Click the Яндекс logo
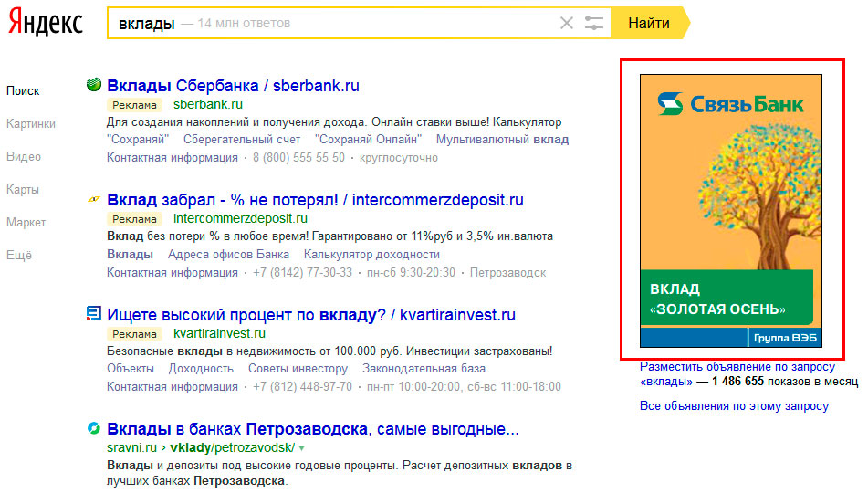868x493 pixels. pos(46,22)
